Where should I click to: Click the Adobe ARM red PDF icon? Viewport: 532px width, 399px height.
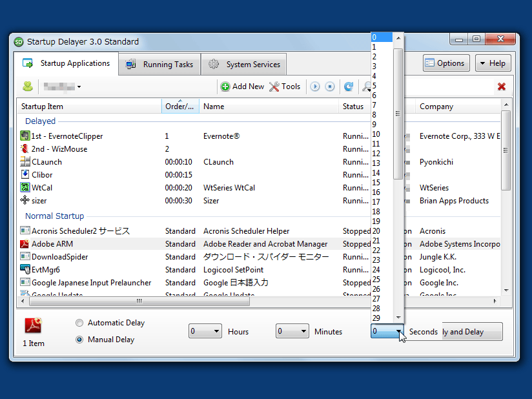point(25,243)
